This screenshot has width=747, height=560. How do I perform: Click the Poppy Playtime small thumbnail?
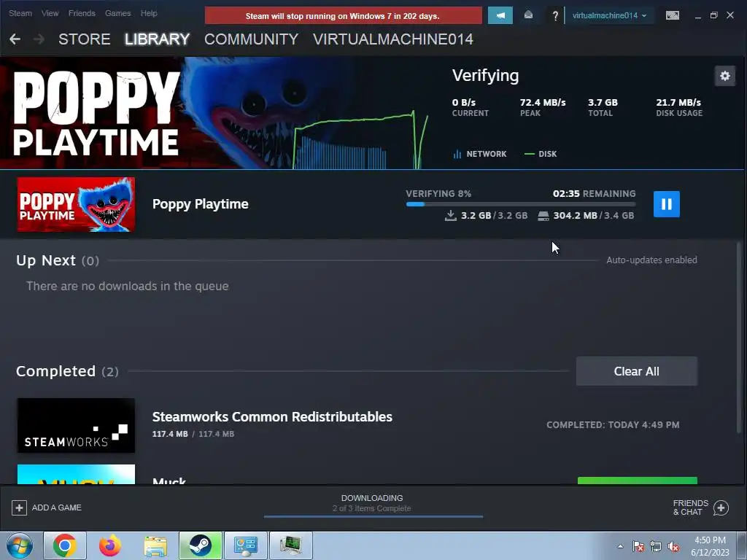point(76,204)
